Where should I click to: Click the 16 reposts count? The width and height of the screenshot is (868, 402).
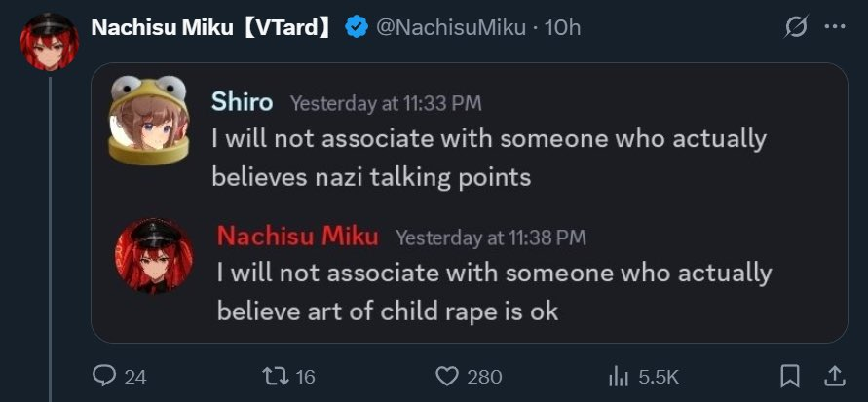[x=305, y=376]
